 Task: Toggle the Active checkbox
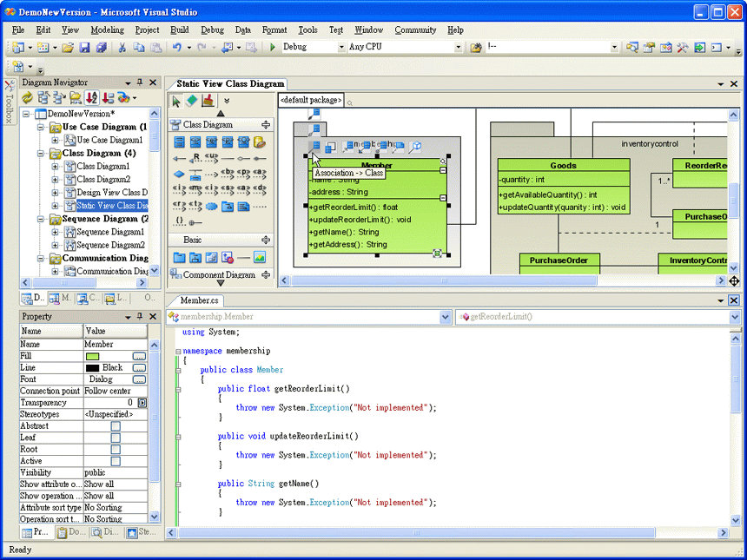[116, 461]
